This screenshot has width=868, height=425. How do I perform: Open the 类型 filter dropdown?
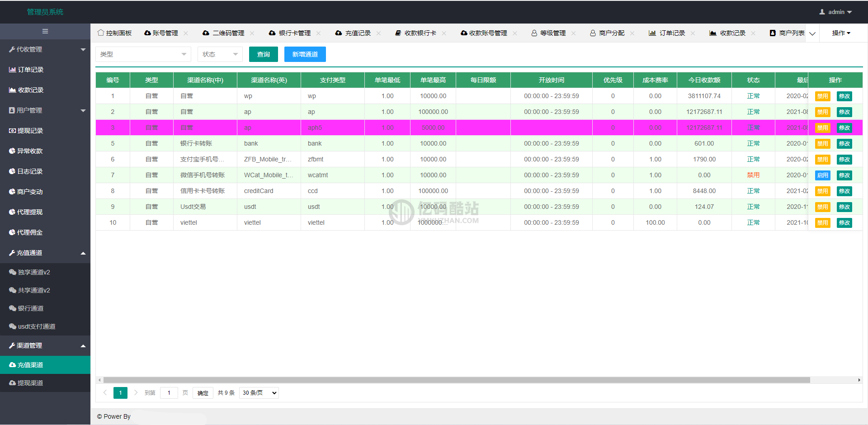click(x=143, y=54)
